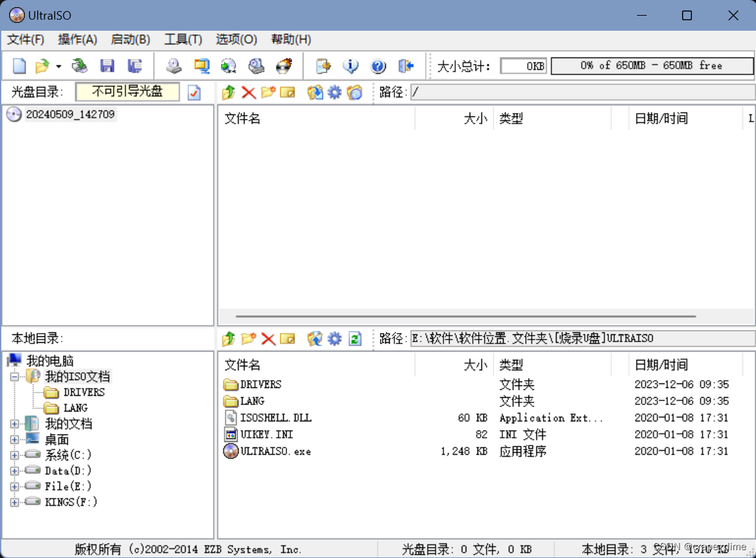Expand the File(E:) drive node
The width and height of the screenshot is (756, 558).
(14, 487)
